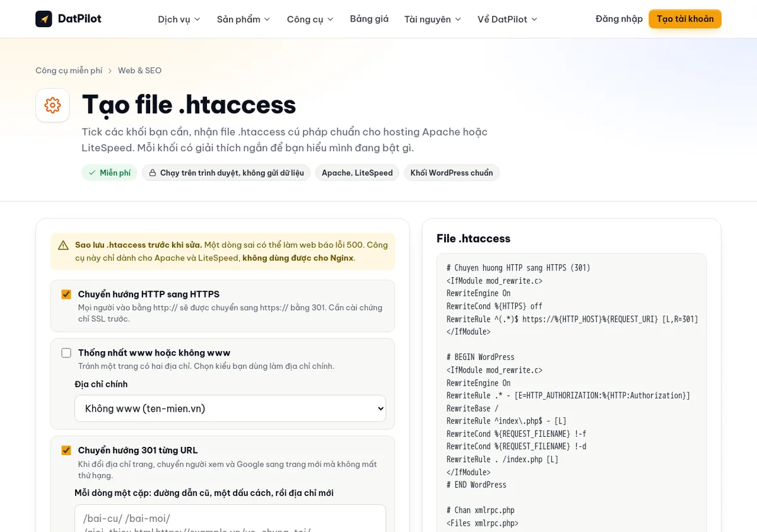
Task: Click the '# BEGIN WordPress' code line
Action: coord(481,357)
